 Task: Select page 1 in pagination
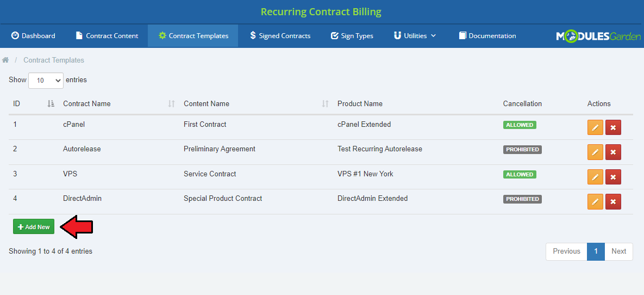pos(596,251)
